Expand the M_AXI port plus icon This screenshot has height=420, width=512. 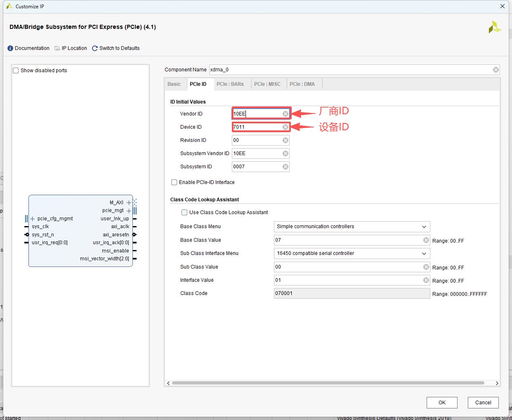click(x=129, y=203)
